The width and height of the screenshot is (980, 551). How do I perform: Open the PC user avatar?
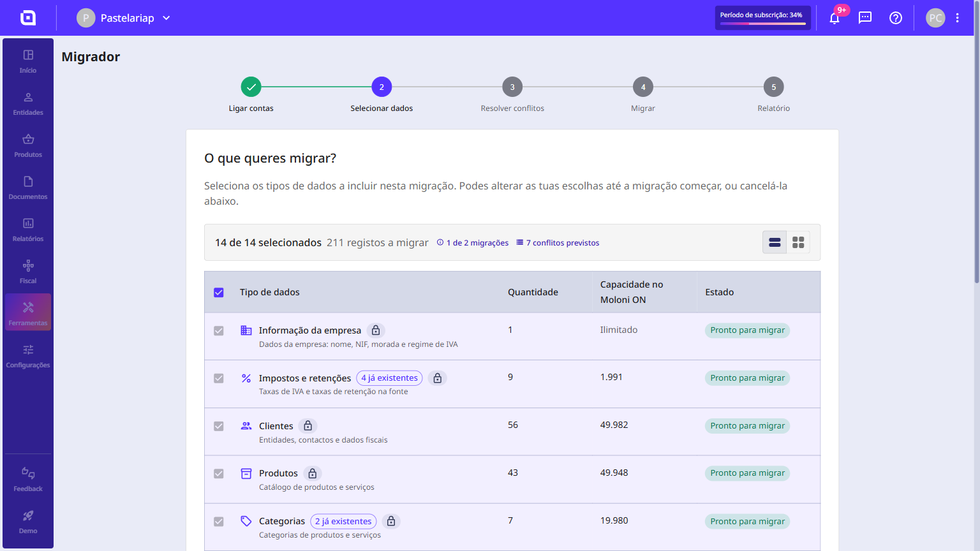pyautogui.click(x=935, y=18)
